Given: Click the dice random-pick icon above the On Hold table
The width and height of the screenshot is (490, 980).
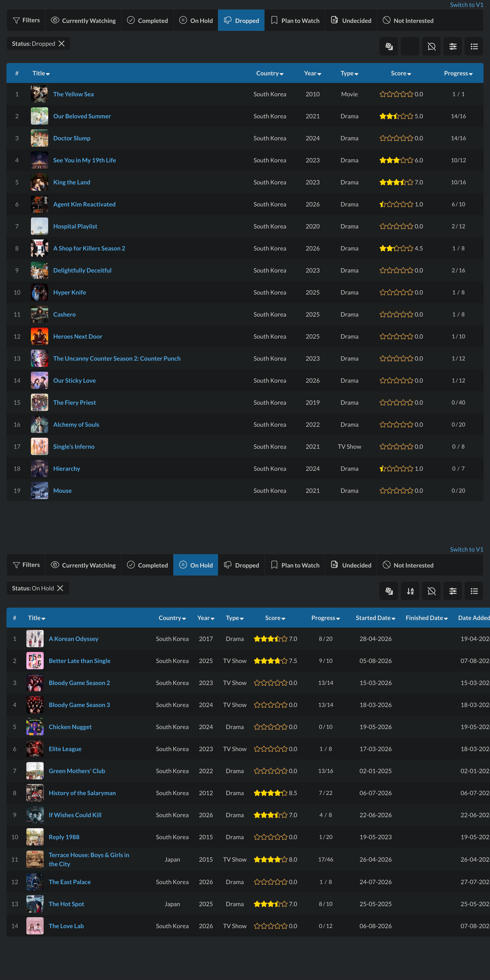Looking at the screenshot, I should coord(389,591).
